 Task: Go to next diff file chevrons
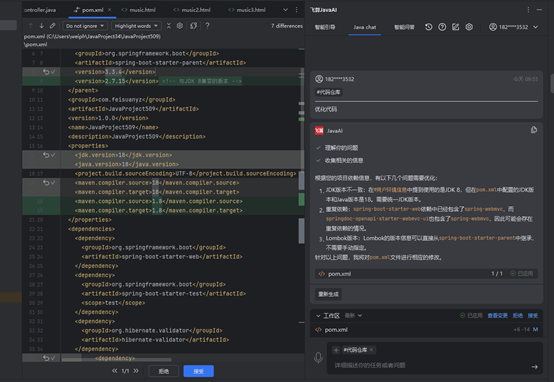136,371
